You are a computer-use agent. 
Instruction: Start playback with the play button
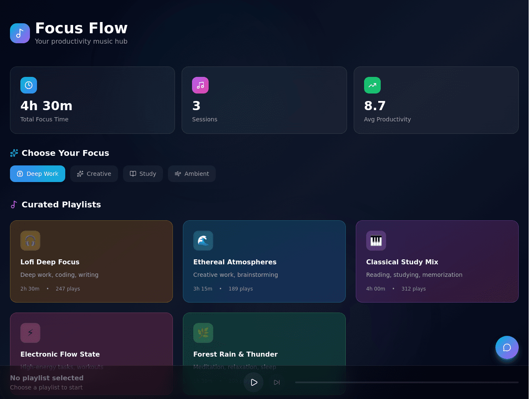(254, 382)
